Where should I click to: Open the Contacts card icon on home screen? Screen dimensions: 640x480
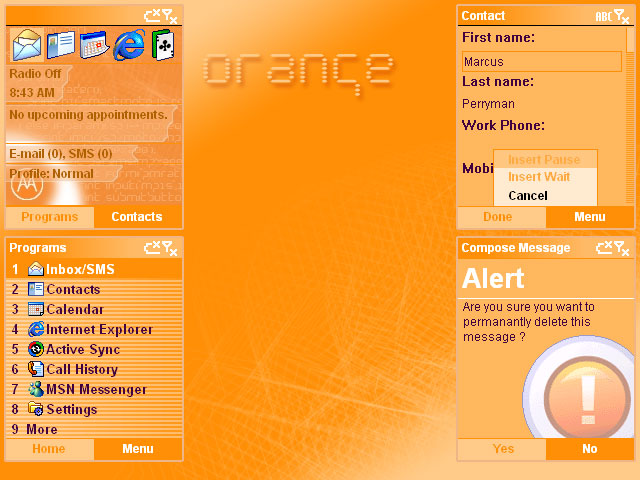point(61,45)
